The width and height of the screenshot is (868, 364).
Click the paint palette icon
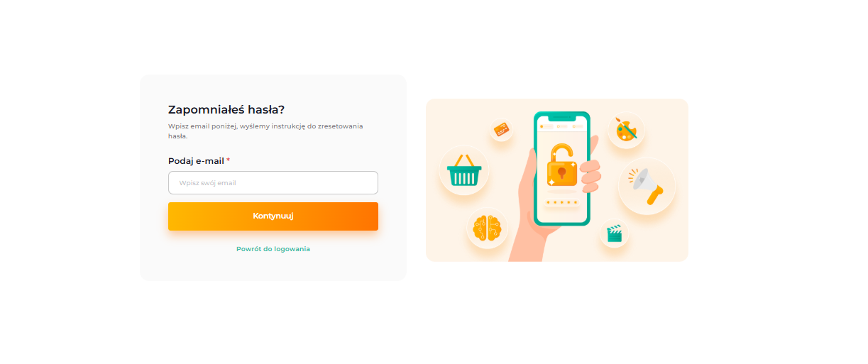point(626,130)
